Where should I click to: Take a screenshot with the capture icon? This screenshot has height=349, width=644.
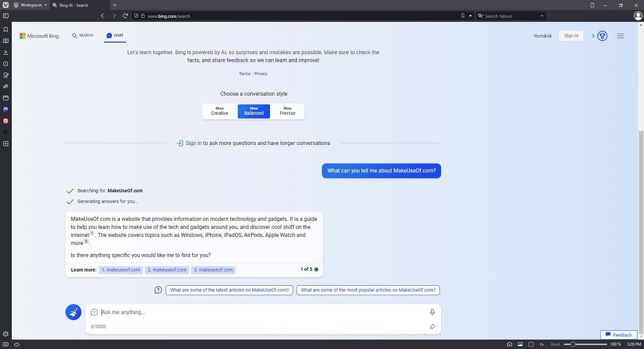pyautogui.click(x=509, y=344)
